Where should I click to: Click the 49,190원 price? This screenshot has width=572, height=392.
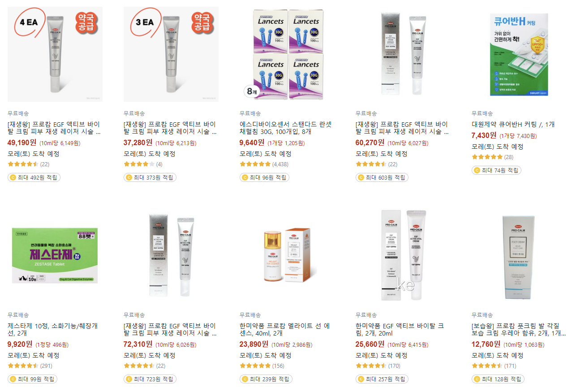click(x=22, y=142)
